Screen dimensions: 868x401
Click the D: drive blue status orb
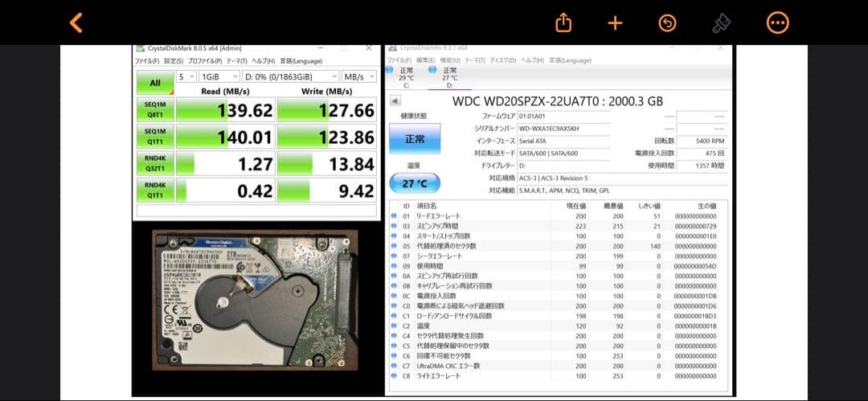point(433,70)
